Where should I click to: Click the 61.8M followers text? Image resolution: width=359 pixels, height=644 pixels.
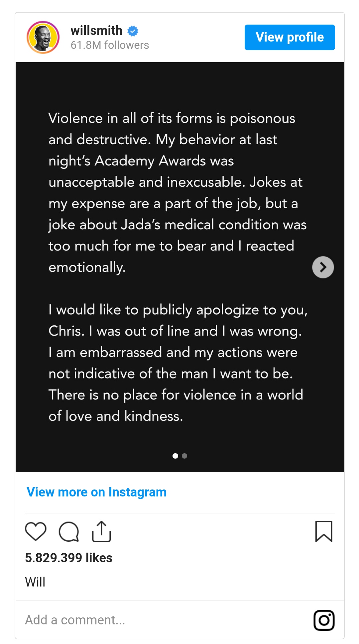(110, 45)
